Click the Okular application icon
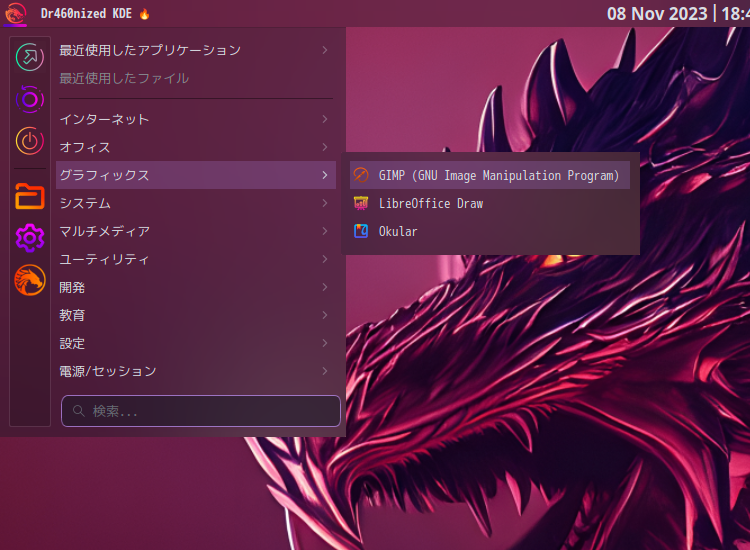 click(361, 231)
